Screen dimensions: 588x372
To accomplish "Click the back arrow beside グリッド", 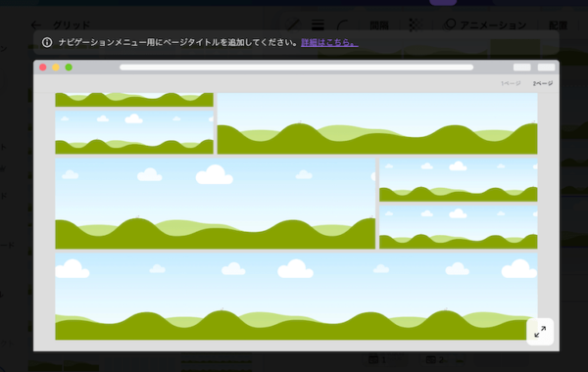I will point(36,25).
